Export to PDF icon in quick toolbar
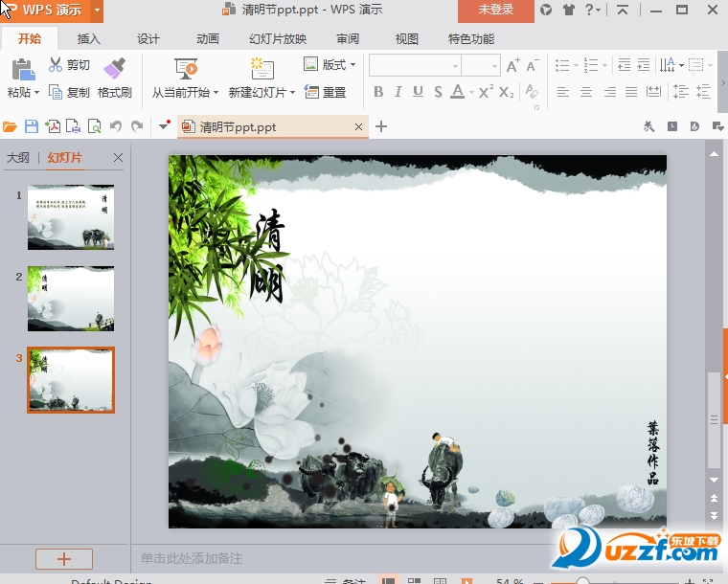 tap(53, 126)
